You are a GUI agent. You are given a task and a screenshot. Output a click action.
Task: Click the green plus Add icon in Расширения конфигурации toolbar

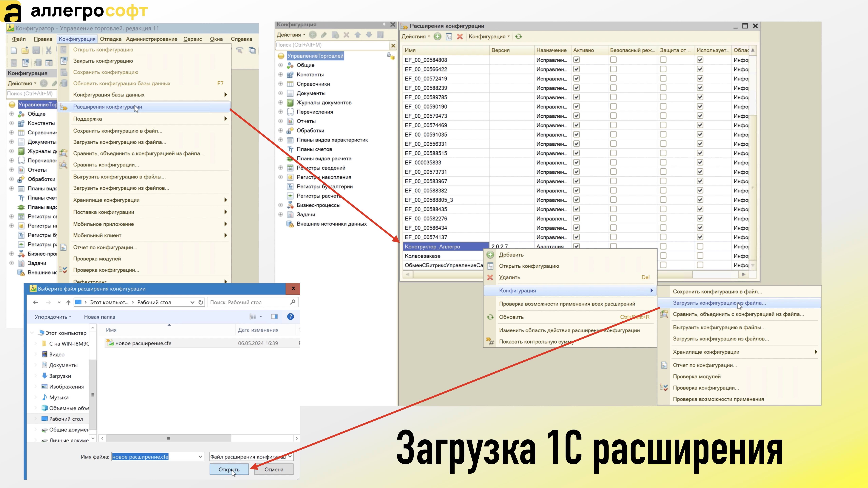437,36
